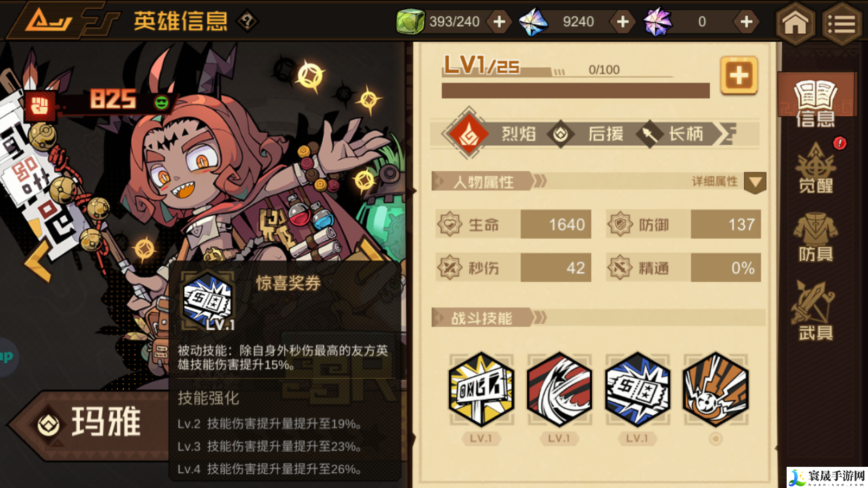This screenshot has width=868, height=488.
Task: Open the home screen icon
Action: click(795, 23)
